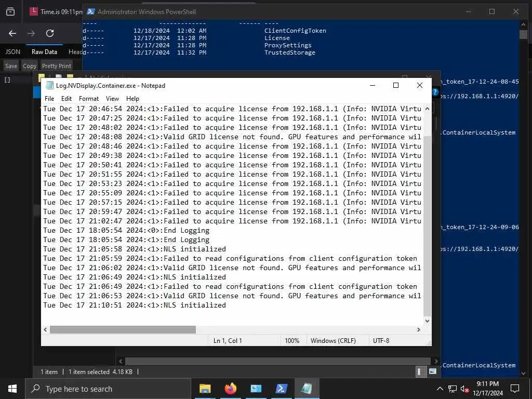Minimize the PowerShell window

pyautogui.click(x=469, y=11)
